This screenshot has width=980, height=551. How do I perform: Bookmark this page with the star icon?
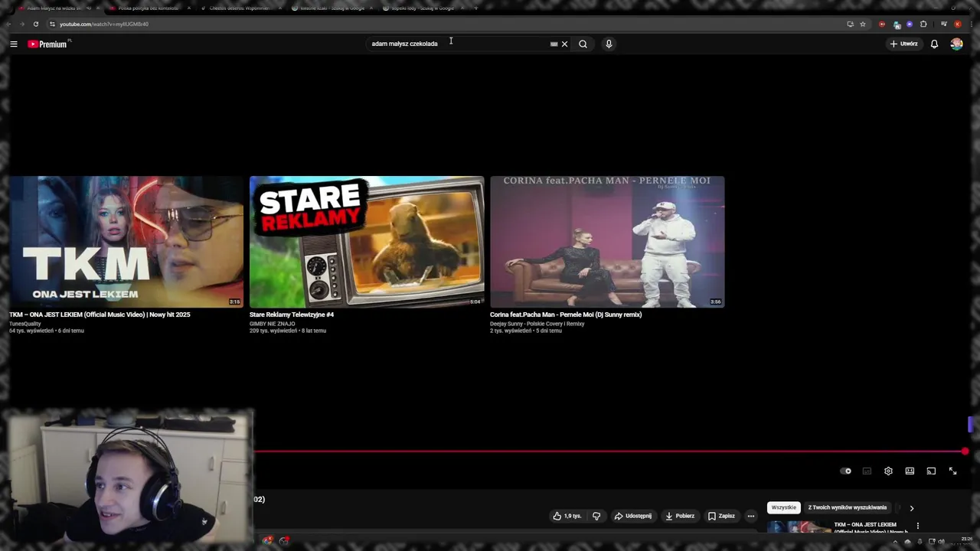[x=863, y=24]
